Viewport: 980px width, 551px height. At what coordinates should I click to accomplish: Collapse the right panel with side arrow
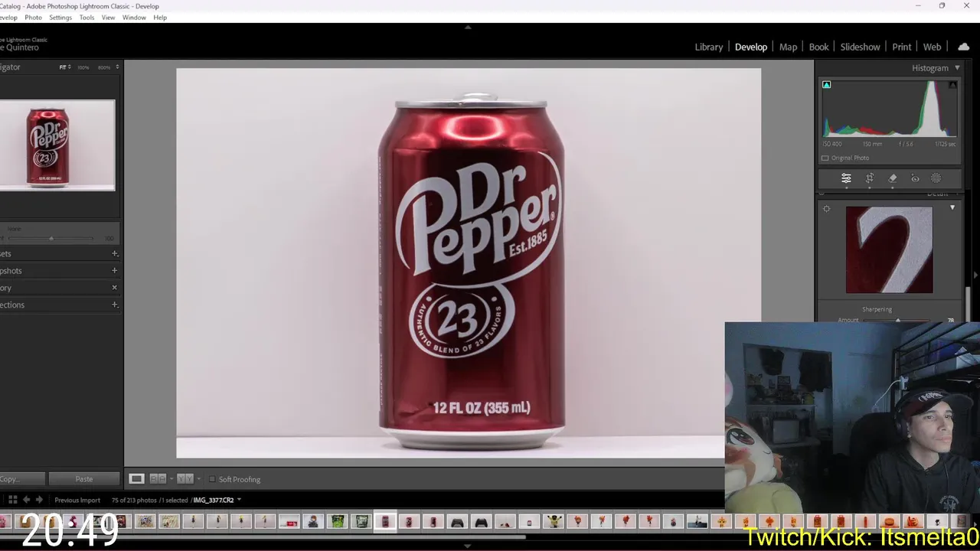click(975, 275)
